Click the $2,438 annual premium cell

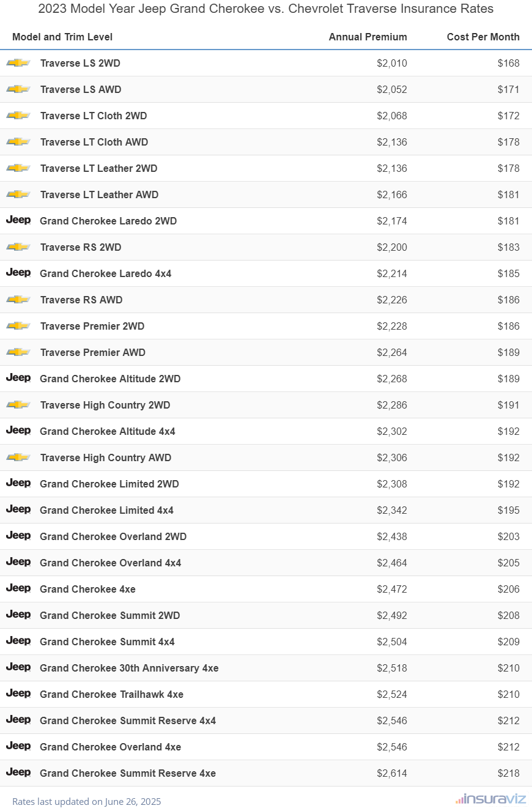pos(392,536)
